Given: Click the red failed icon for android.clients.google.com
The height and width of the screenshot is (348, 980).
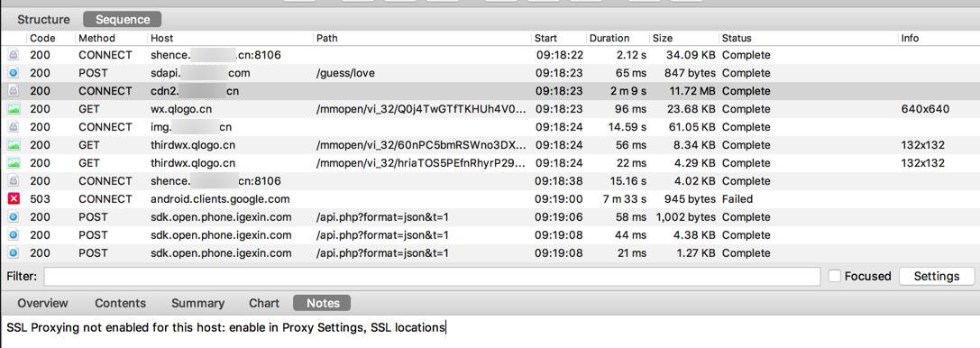Looking at the screenshot, I should point(14,198).
